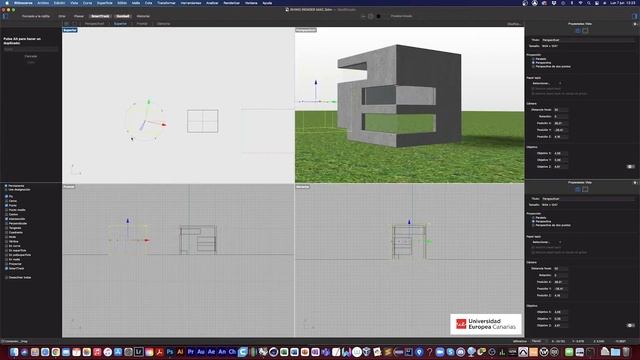640x360 pixels.
Task: Open the Superior viewport title menu
Action: point(70,30)
